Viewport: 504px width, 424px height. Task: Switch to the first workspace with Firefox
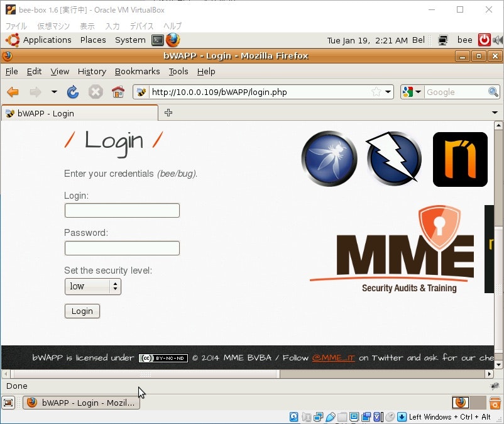[460, 403]
